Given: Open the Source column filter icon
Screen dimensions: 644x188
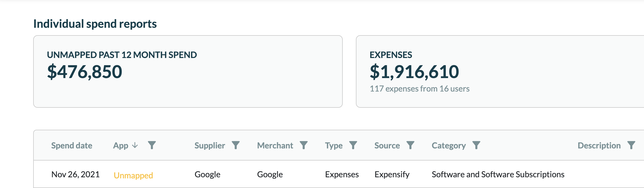Looking at the screenshot, I should click(410, 145).
